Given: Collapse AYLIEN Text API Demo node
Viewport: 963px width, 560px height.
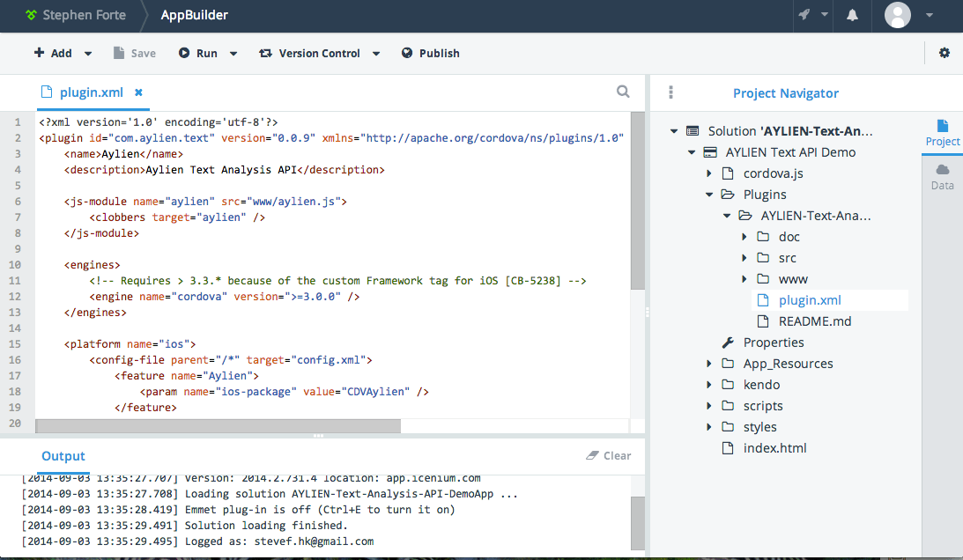Looking at the screenshot, I should (692, 152).
